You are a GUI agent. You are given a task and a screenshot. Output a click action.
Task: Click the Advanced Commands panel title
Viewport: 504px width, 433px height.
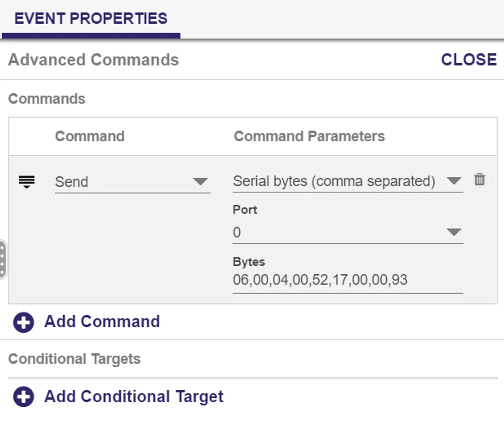(93, 60)
